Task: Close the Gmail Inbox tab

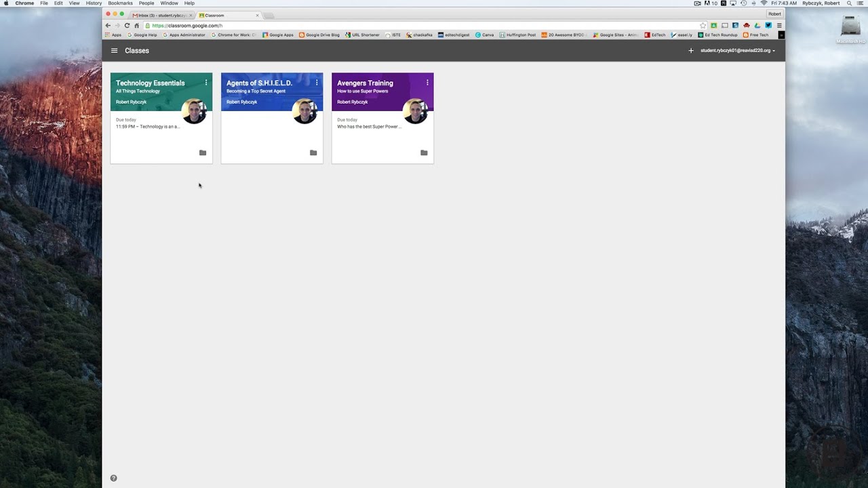Action: click(x=191, y=15)
